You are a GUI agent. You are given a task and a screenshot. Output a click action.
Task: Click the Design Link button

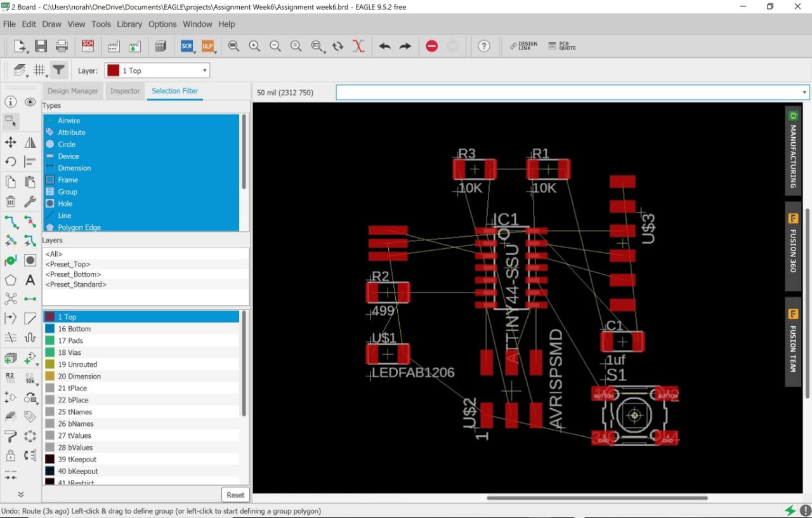tap(524, 46)
